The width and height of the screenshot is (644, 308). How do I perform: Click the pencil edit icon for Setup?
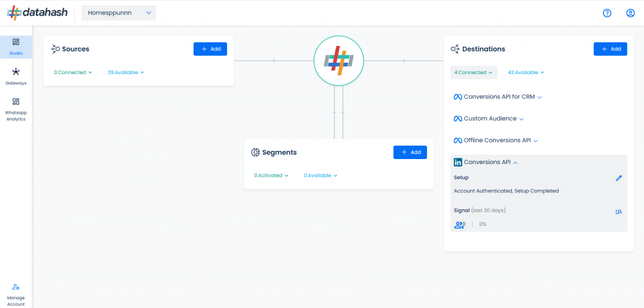click(619, 179)
